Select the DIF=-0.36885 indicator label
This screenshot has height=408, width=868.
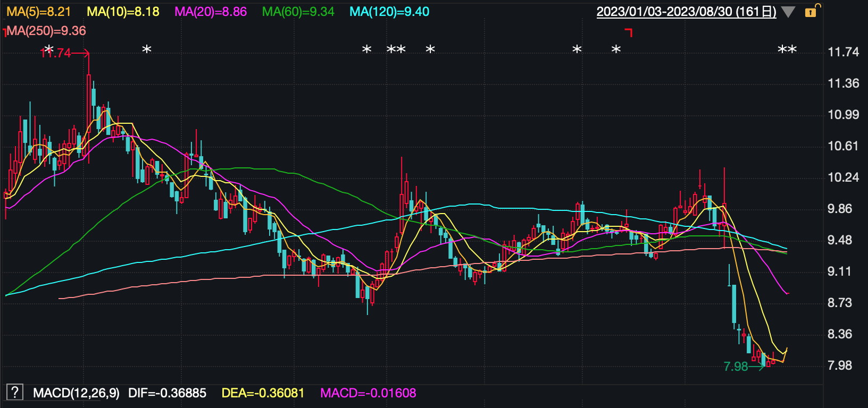(167, 393)
